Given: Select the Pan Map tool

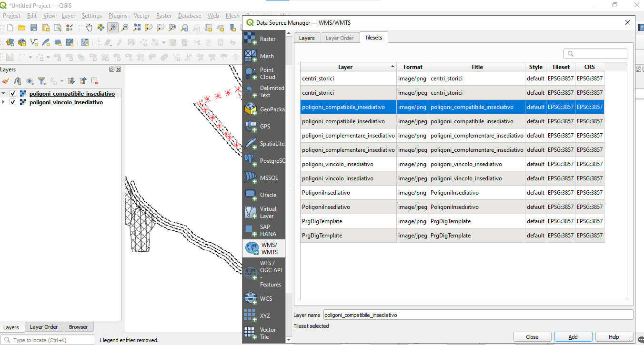Looking at the screenshot, I should coord(89,27).
